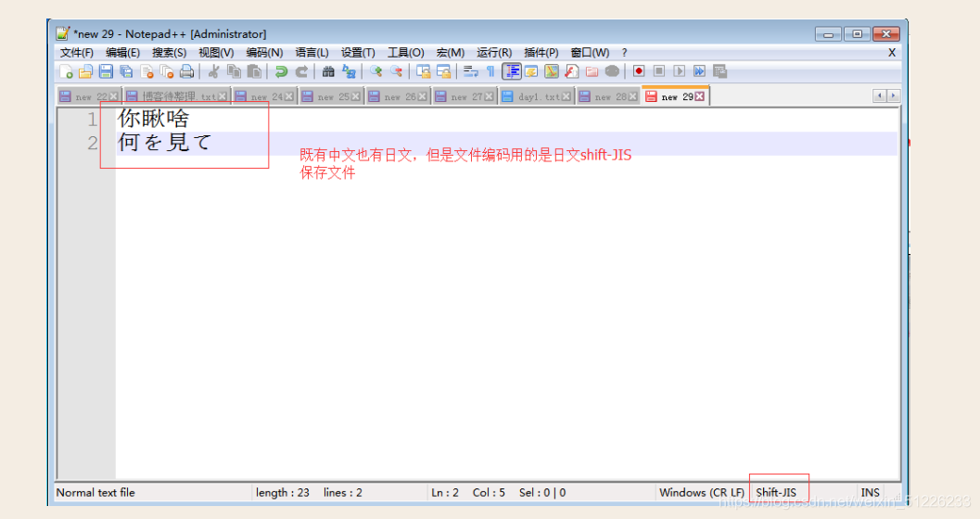This screenshot has height=519, width=980.
Task: Switch to the new 26 tab
Action: click(x=398, y=96)
